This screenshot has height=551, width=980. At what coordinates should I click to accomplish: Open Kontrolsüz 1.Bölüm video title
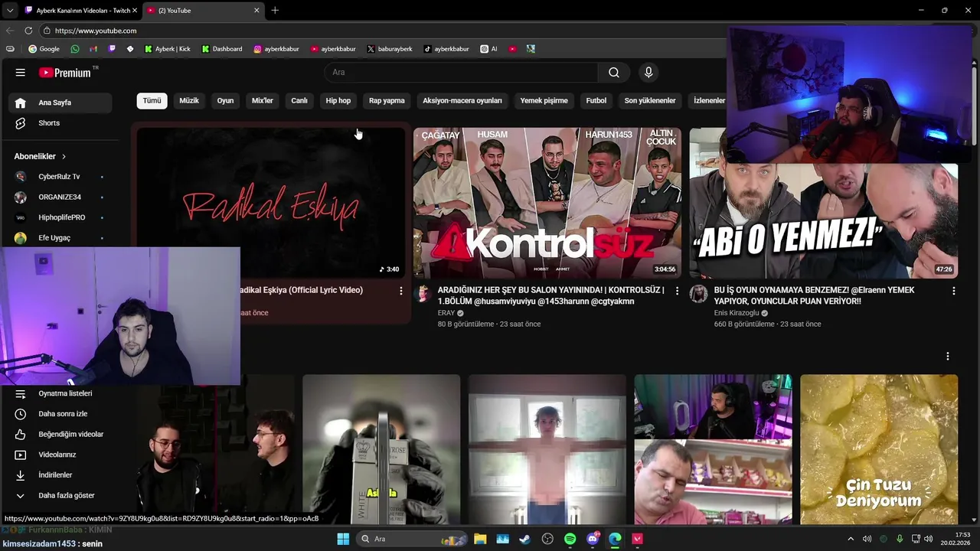(550, 295)
